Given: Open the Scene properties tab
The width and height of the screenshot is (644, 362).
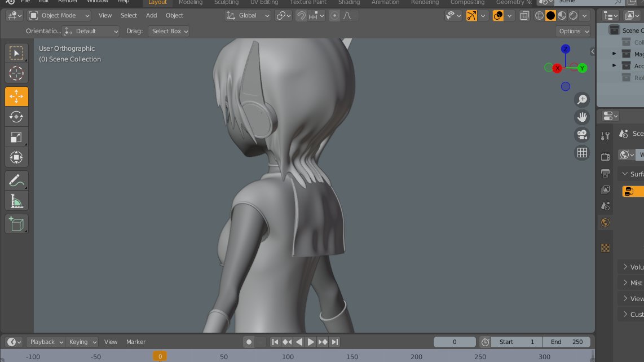Looking at the screenshot, I should tap(606, 206).
